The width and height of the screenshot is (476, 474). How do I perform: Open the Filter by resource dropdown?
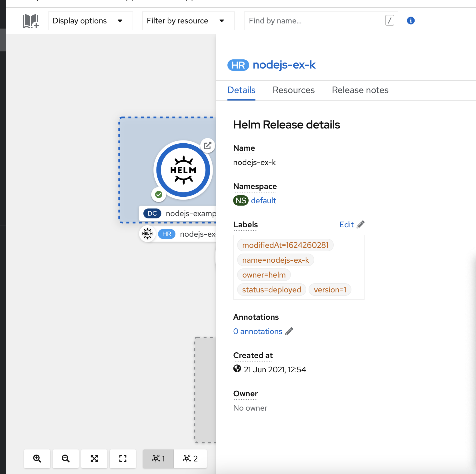pos(188,21)
